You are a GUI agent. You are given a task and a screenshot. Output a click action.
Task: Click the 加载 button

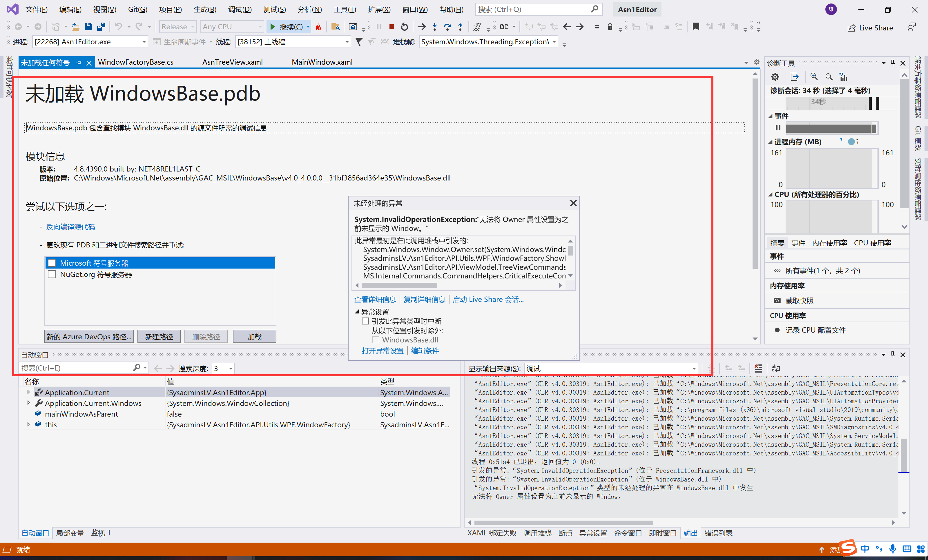(254, 337)
